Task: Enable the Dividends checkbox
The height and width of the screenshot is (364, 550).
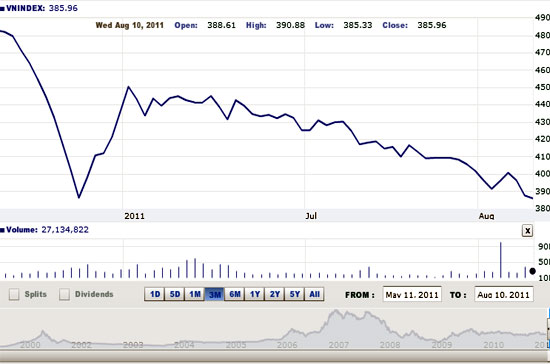Action: (x=64, y=294)
